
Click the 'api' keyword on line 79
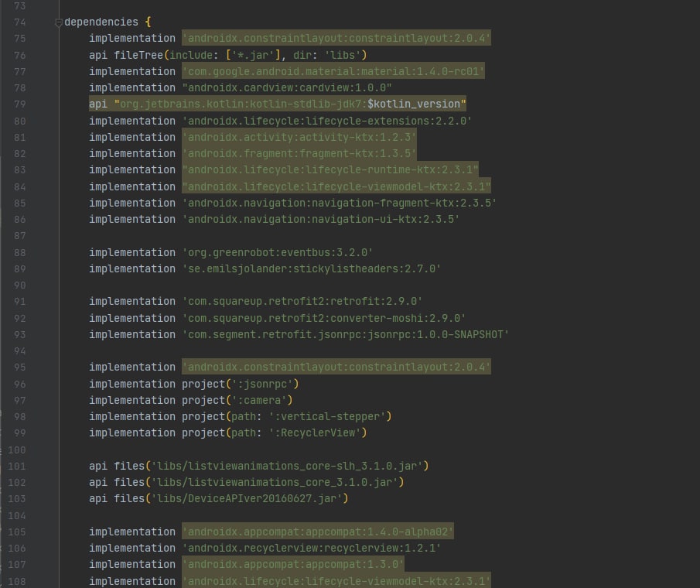point(98,104)
